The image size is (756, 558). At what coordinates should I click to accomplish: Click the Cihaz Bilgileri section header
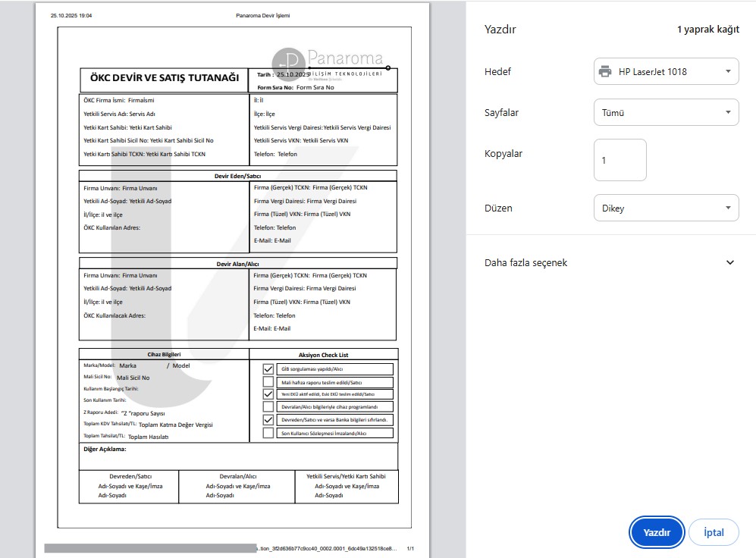point(164,354)
